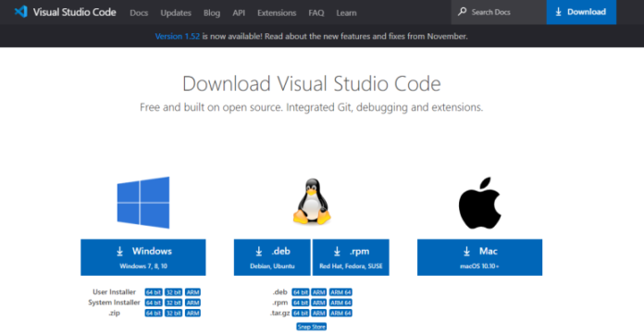Select User Installer 64 bit
This screenshot has height=334, width=644.
click(x=154, y=292)
